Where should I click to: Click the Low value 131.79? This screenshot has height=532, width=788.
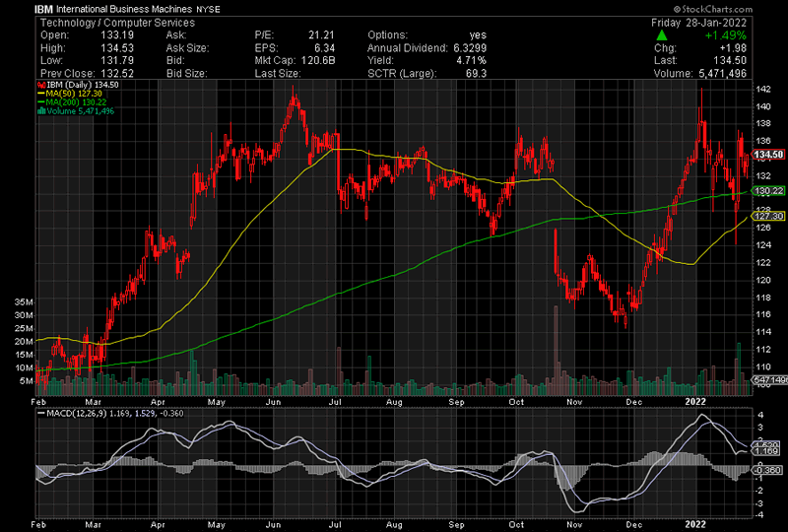point(116,60)
